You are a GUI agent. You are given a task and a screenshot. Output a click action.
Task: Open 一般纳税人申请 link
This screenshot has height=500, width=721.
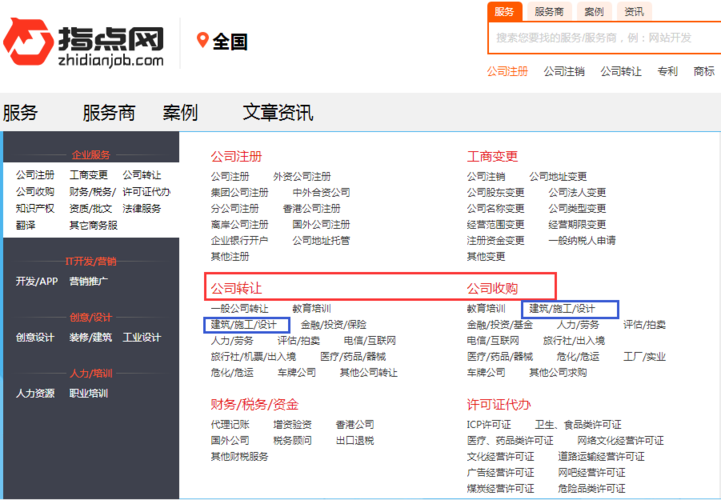click(x=582, y=240)
